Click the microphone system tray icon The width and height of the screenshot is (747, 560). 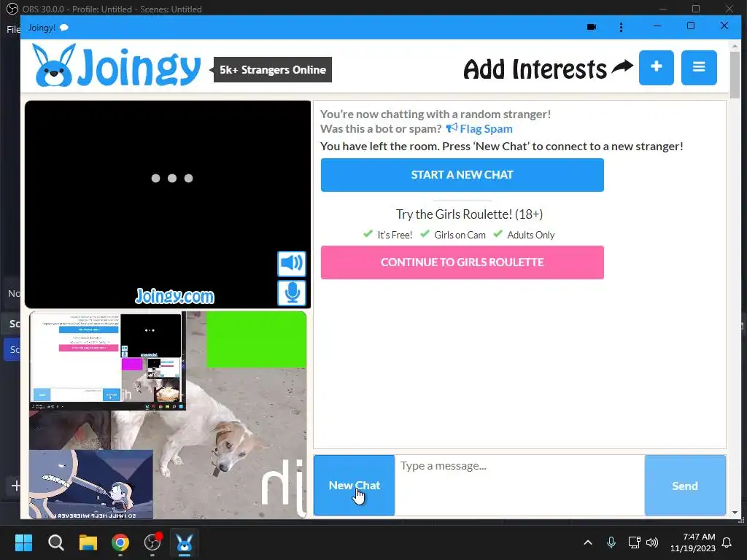tap(611, 542)
